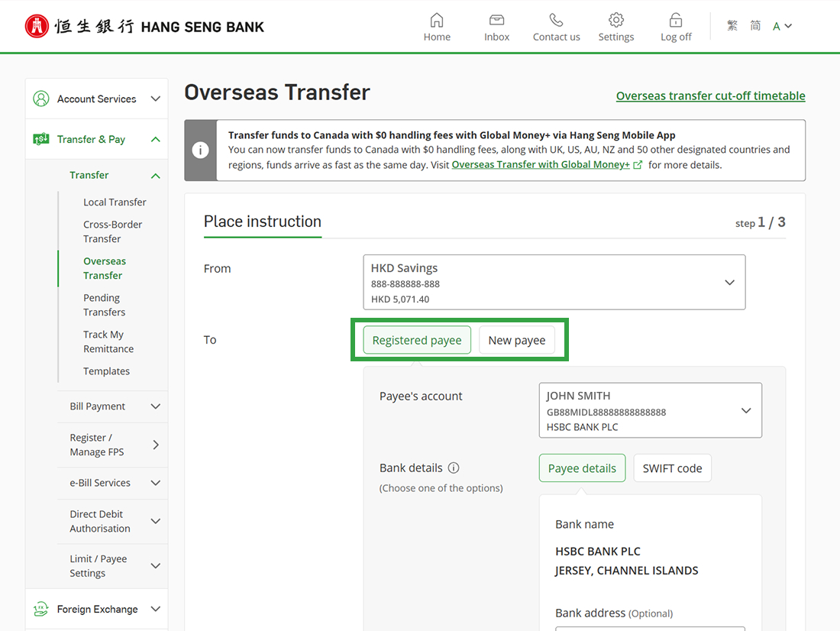
Task: Open the Inbox
Action: pos(496,25)
